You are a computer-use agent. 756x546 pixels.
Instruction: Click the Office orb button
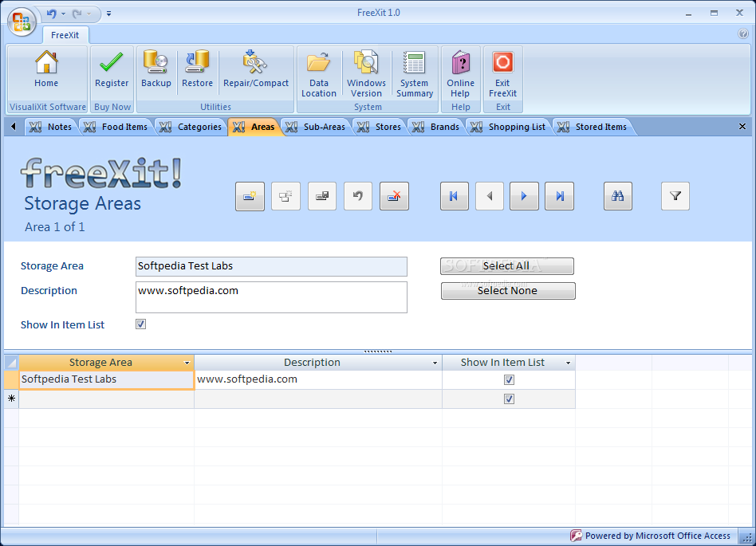22,22
